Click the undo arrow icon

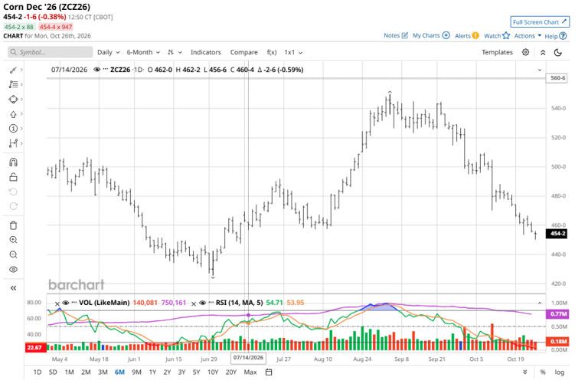[x=13, y=192]
